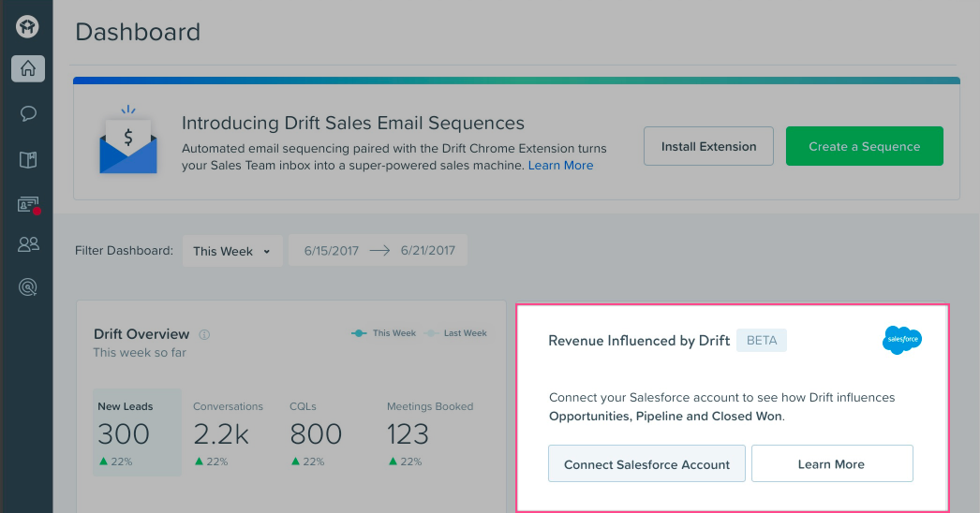Open the Home dashboard sidebar icon

pyautogui.click(x=27, y=68)
